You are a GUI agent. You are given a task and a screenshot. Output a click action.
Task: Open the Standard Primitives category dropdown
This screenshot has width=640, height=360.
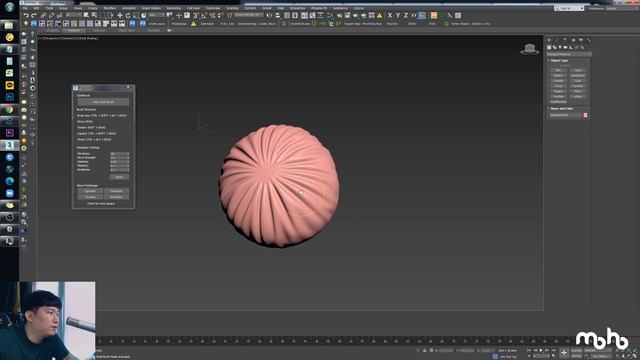point(569,54)
